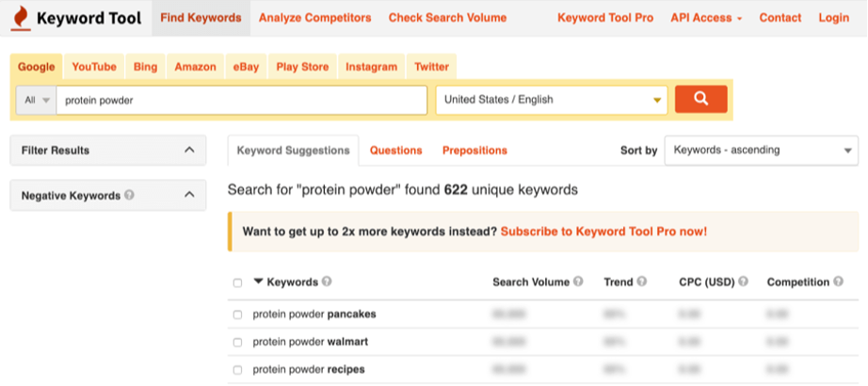The width and height of the screenshot is (868, 386).
Task: Check the protein powder walmart checkbox
Action: tap(237, 342)
